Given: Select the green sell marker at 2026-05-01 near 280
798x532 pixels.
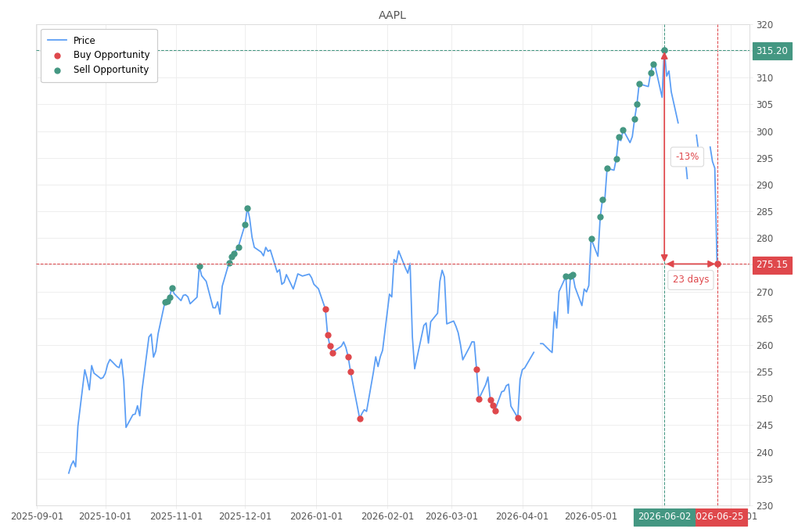Looking at the screenshot, I should pyautogui.click(x=591, y=239).
